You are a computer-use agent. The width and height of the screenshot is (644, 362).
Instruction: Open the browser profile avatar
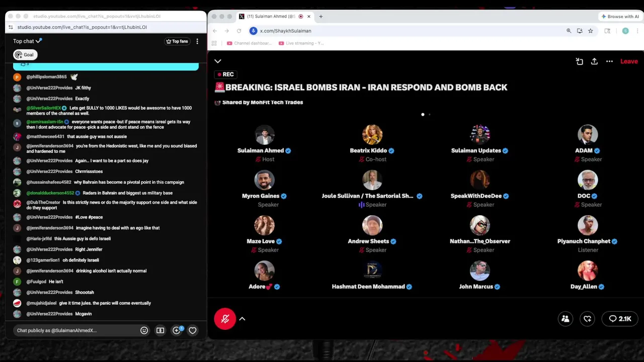click(625, 31)
